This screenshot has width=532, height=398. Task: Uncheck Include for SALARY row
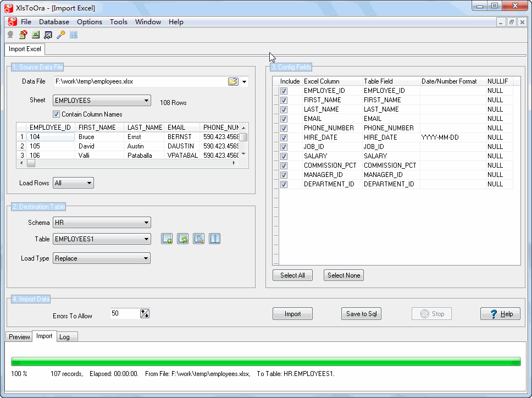(284, 156)
